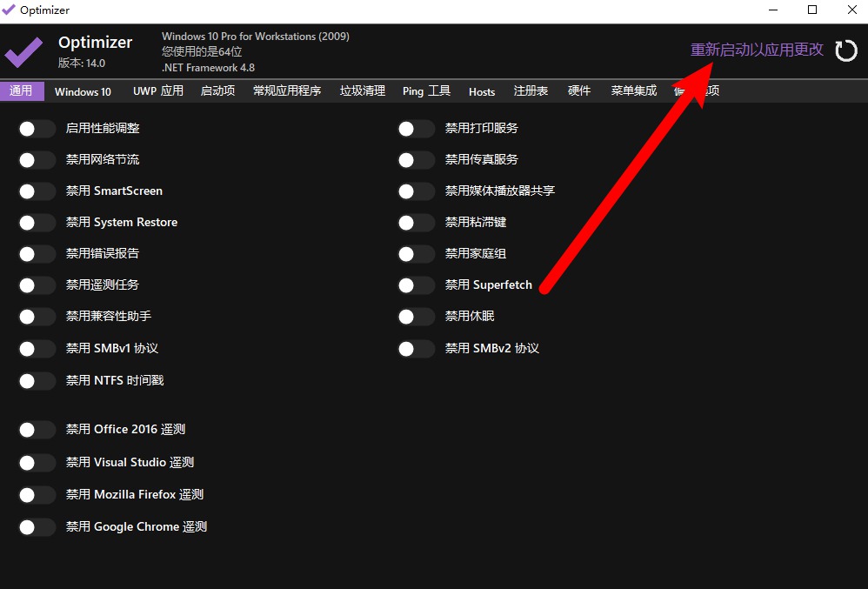Screen dimensions: 868x589
Task: Toggle the 禁用休眠 switch
Action: [x=417, y=317]
